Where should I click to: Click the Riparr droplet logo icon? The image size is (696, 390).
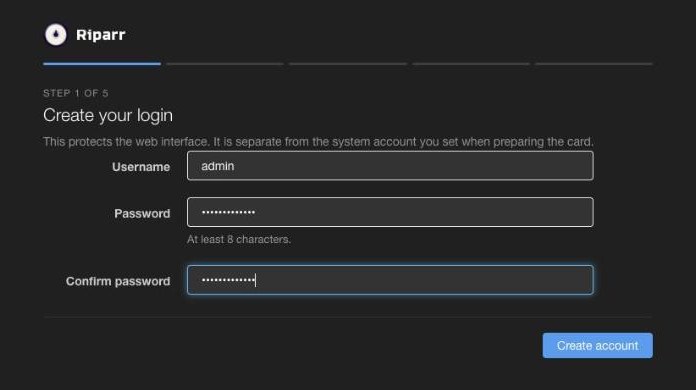coord(55,35)
